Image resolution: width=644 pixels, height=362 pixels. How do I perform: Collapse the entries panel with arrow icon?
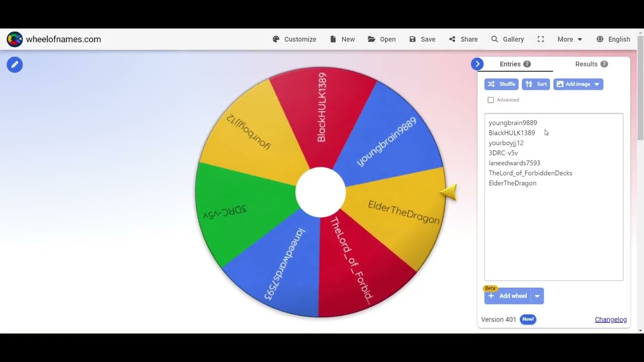coord(477,64)
